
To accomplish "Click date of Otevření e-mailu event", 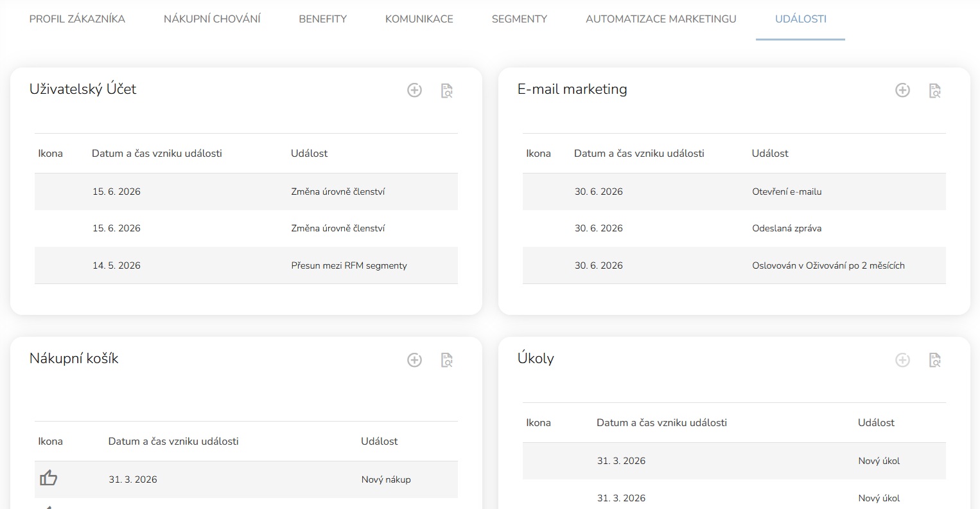I will pyautogui.click(x=599, y=192).
